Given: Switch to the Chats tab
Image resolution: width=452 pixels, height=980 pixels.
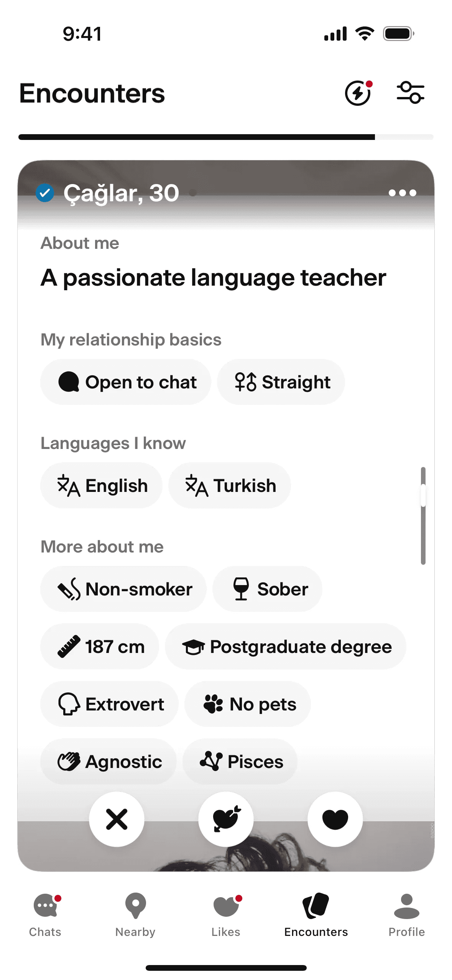Looking at the screenshot, I should pyautogui.click(x=45, y=914).
